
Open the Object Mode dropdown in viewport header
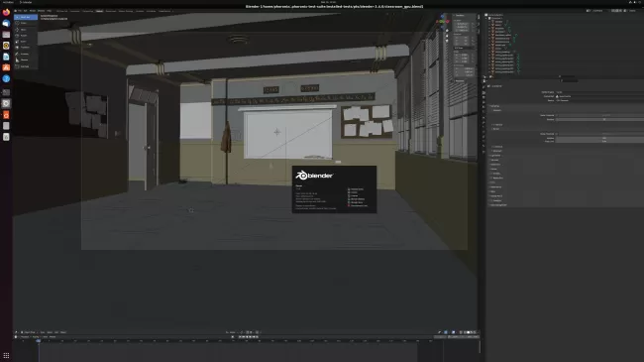pos(29,332)
